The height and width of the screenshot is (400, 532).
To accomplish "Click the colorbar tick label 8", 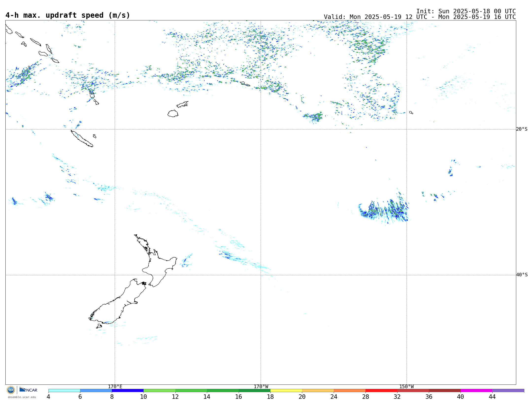I will coord(112,397).
